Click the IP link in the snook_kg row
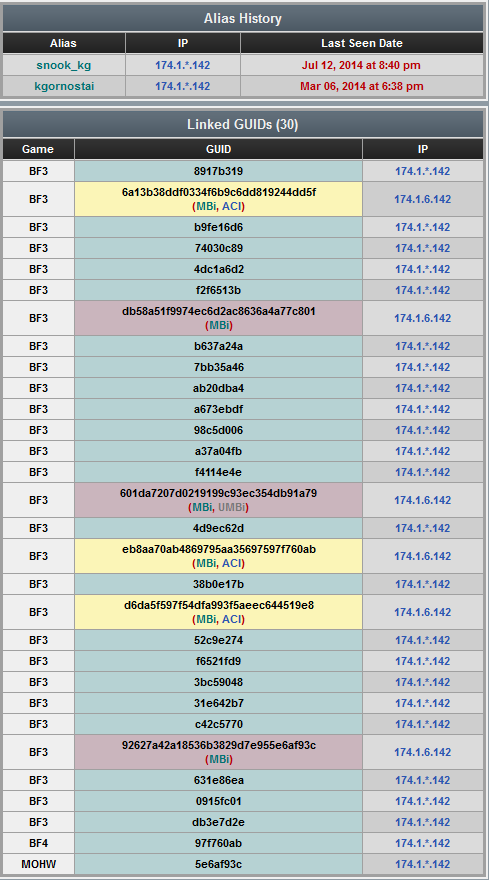 click(x=182, y=65)
